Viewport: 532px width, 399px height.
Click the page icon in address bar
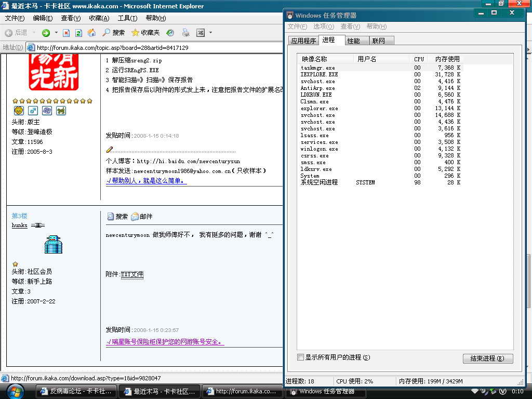pyautogui.click(x=31, y=47)
